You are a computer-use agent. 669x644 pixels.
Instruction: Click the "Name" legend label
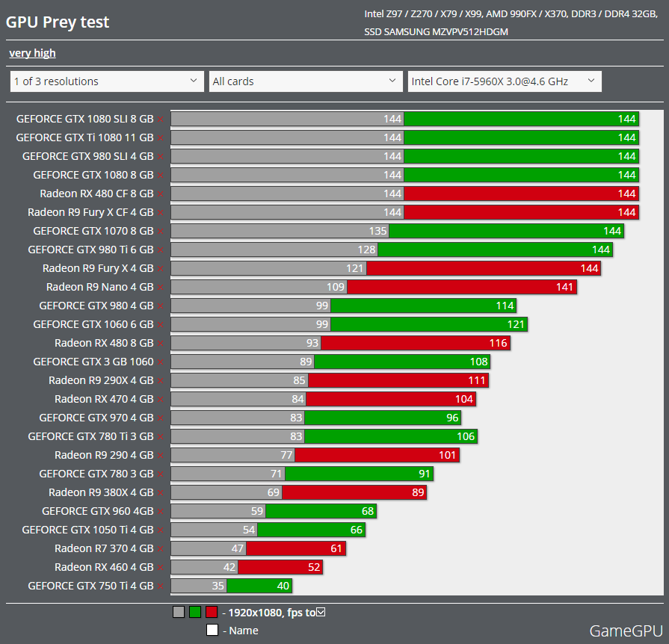click(244, 631)
